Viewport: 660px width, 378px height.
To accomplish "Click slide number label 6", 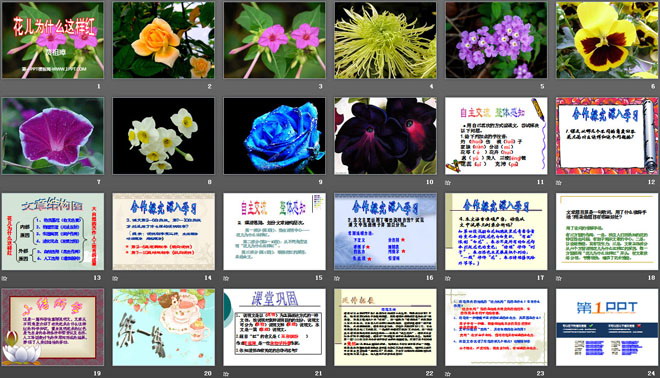I will click(x=653, y=86).
